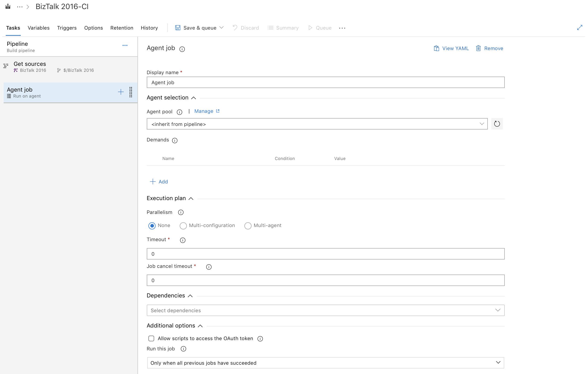
Task: Click the Azure Pipelines icon in breadcrumb
Action: click(x=8, y=7)
